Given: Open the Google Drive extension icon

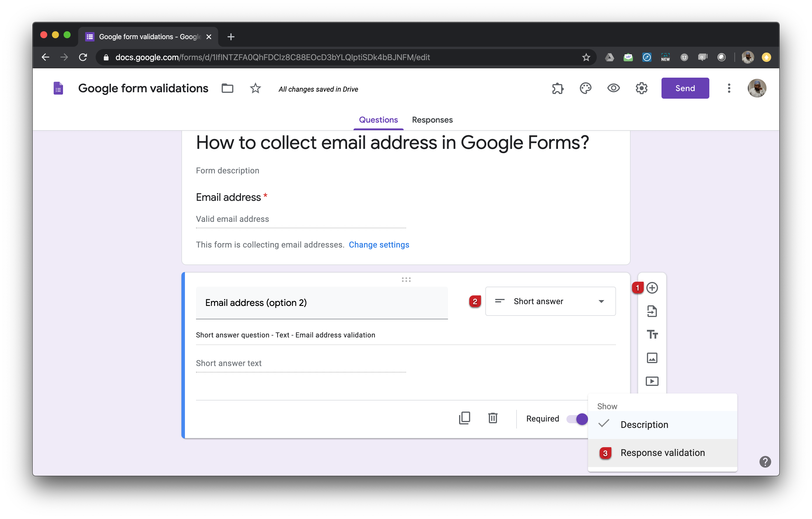Looking at the screenshot, I should point(609,57).
